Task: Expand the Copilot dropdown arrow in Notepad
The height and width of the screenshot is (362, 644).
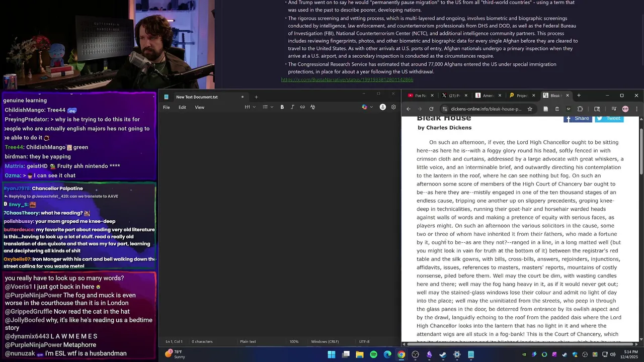Action: pyautogui.click(x=372, y=107)
